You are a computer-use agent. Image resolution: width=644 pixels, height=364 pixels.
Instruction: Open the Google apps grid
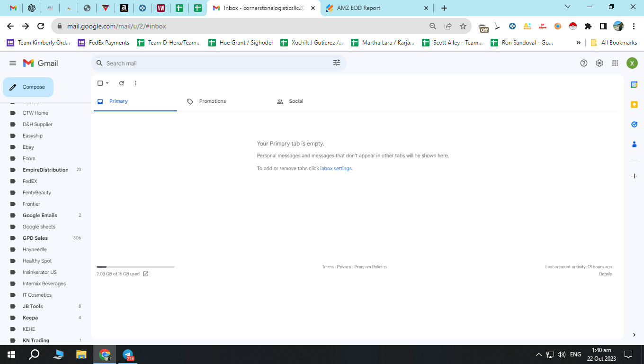pyautogui.click(x=615, y=63)
